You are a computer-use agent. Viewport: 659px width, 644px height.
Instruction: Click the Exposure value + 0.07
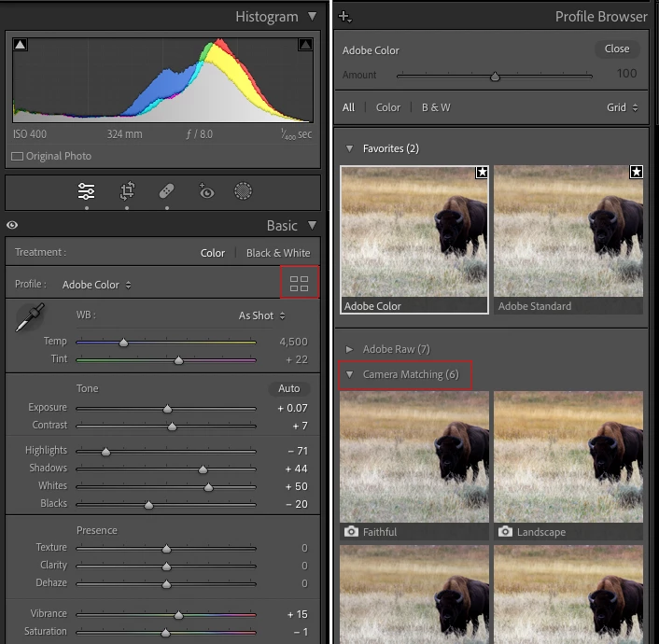pyautogui.click(x=292, y=408)
